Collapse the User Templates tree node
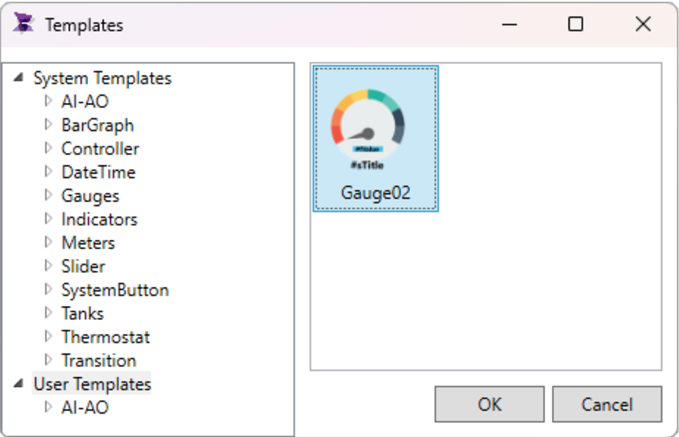 (x=19, y=384)
